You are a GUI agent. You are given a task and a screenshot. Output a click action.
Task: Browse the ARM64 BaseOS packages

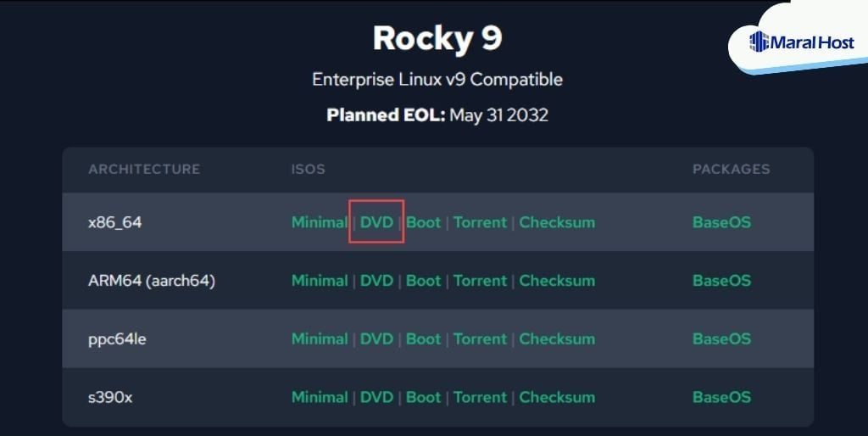click(x=721, y=281)
